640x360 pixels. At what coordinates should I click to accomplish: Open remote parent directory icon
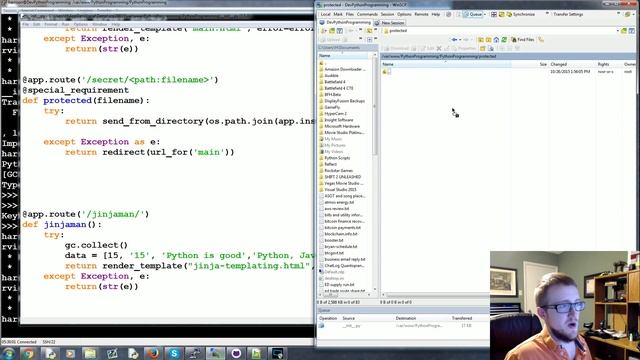tap(481, 40)
